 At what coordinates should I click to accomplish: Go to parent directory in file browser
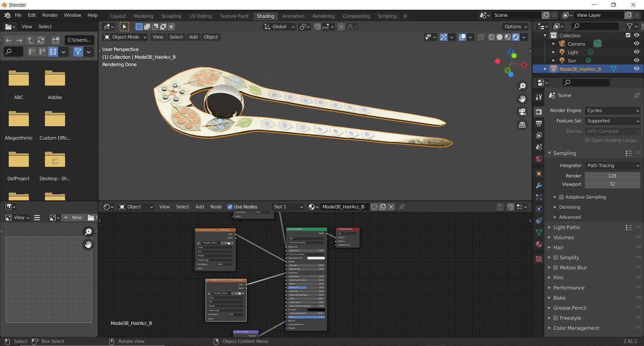pos(30,40)
